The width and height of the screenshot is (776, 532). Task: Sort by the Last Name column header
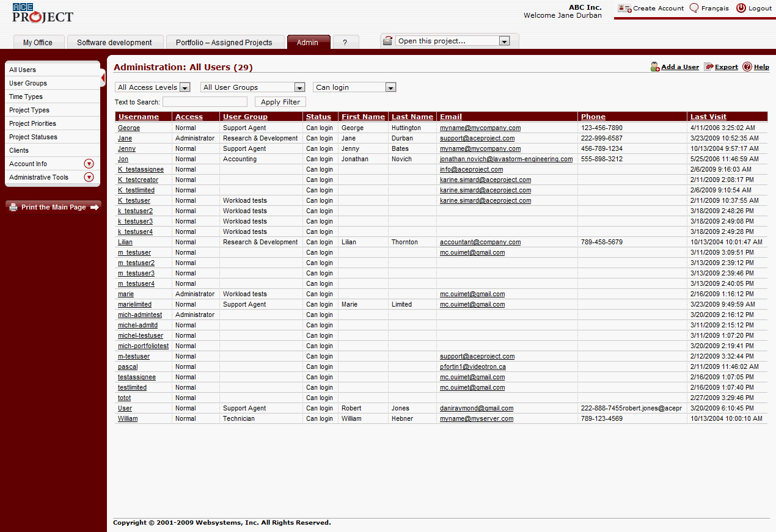point(412,117)
